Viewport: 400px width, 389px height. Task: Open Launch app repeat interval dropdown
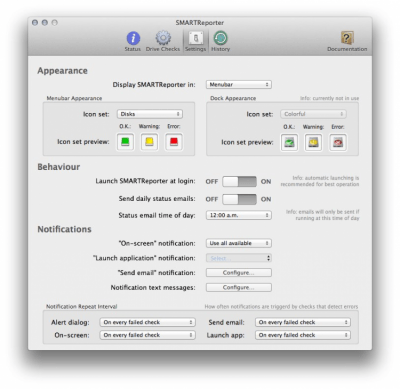(x=303, y=335)
